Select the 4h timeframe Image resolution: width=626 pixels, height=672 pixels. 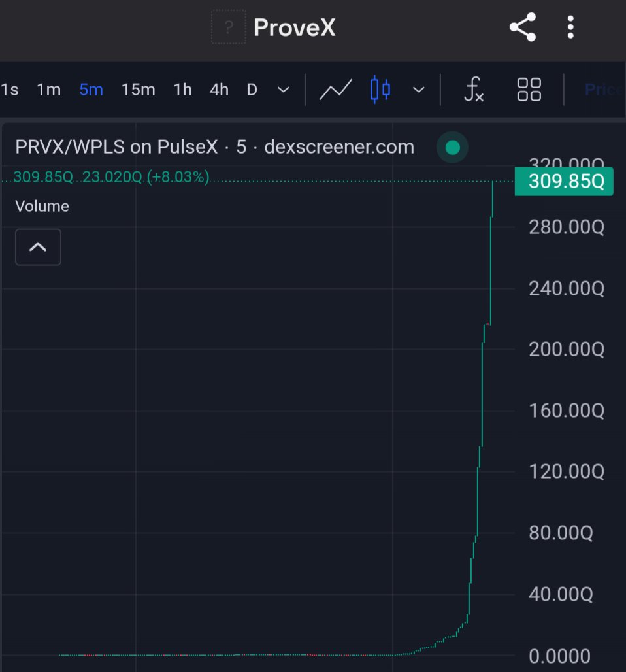(x=219, y=90)
